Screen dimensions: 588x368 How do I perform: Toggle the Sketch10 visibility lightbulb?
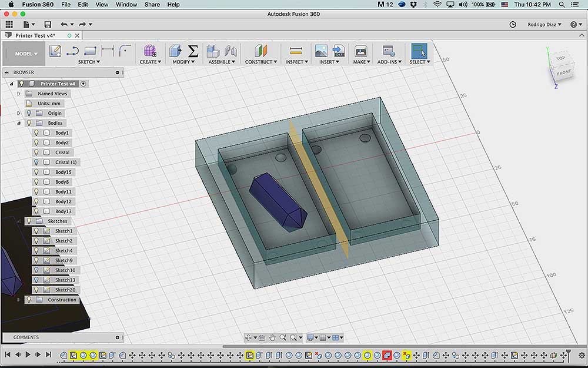pos(36,270)
